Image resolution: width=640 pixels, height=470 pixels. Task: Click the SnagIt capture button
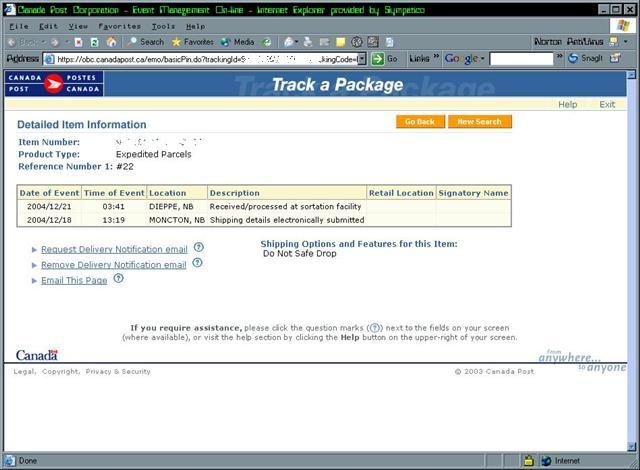pos(585,58)
